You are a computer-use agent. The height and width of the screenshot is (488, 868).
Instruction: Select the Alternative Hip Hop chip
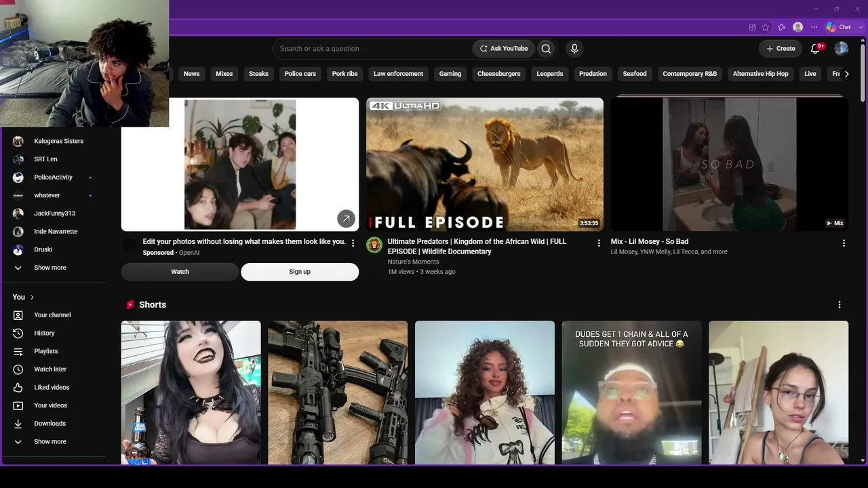pos(761,74)
